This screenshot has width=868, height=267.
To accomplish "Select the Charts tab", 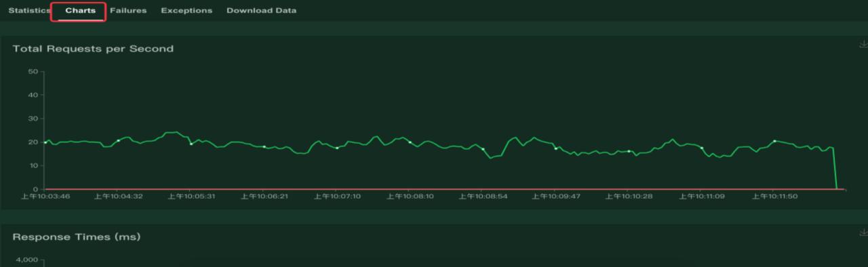I will (80, 11).
